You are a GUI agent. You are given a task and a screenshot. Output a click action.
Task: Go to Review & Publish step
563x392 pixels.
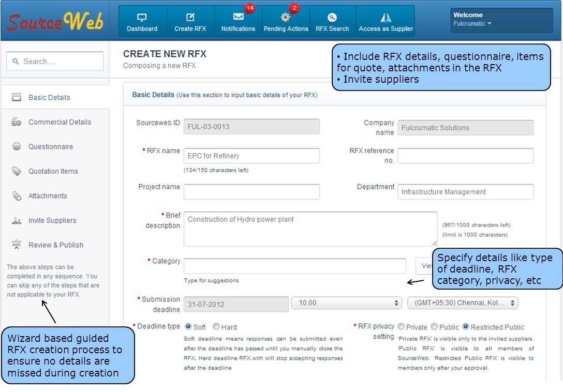click(56, 245)
